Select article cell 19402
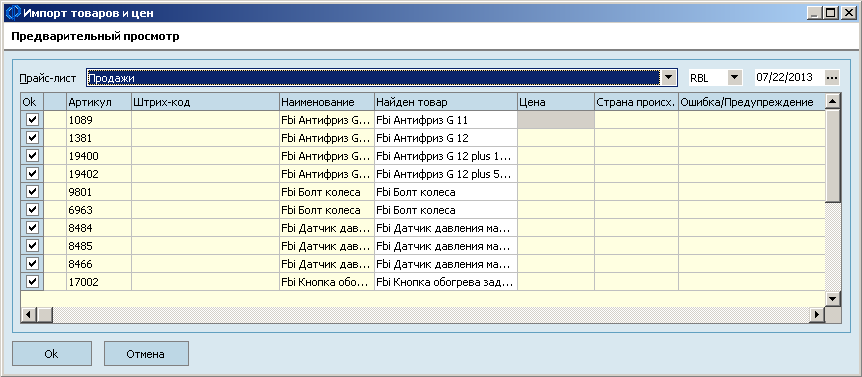The image size is (862, 377). [x=98, y=174]
